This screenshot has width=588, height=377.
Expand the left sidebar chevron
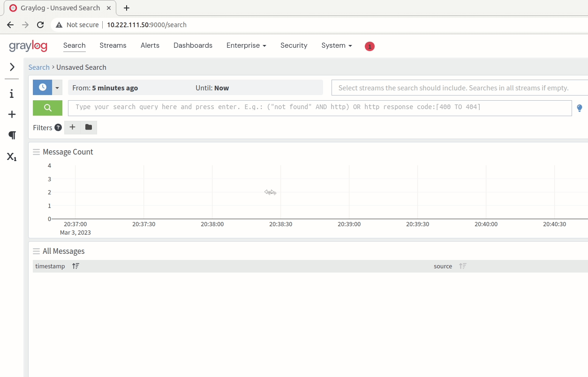click(12, 67)
